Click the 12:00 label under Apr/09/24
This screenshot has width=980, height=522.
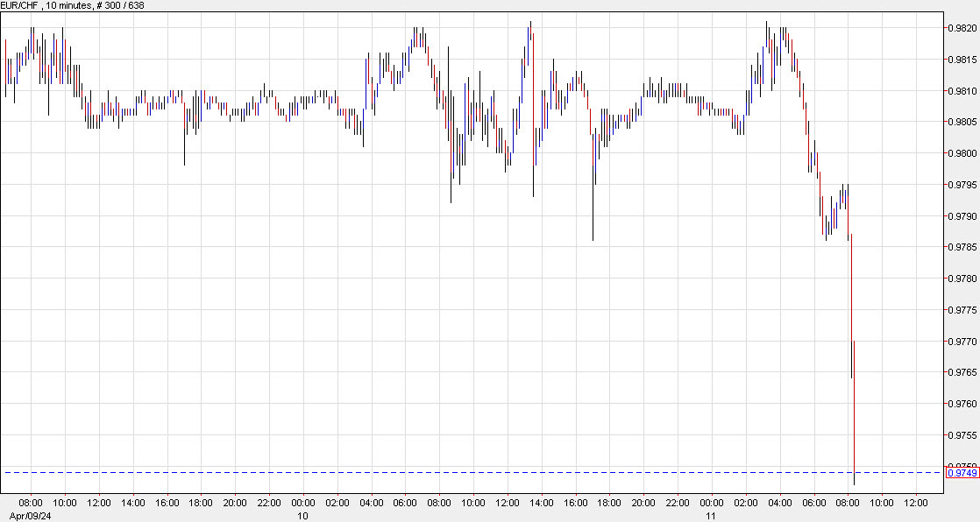coord(99,504)
